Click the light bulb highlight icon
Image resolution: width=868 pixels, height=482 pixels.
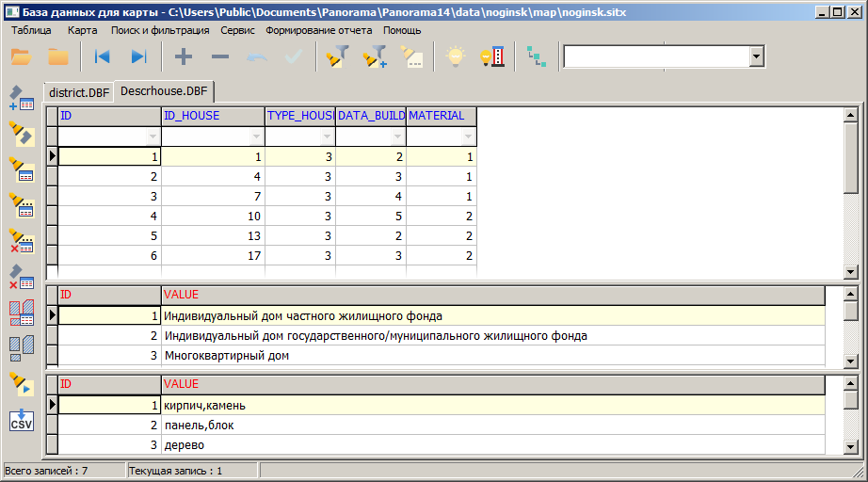coord(456,56)
